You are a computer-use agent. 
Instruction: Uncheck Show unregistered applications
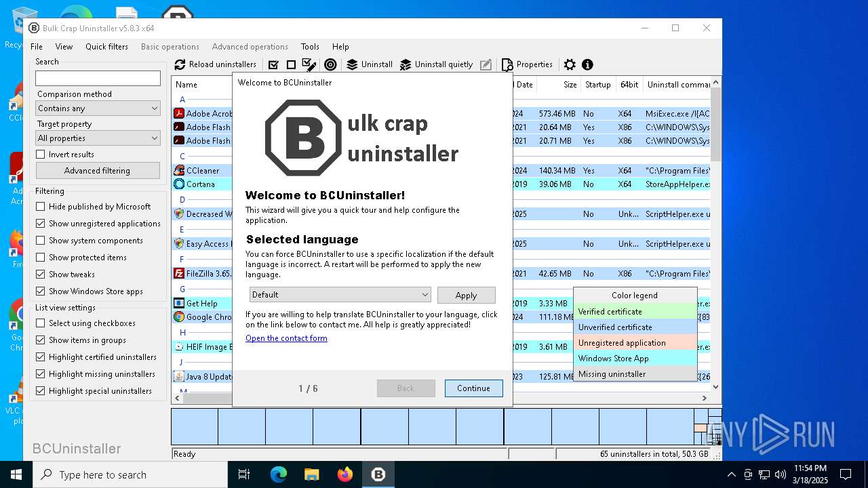click(x=41, y=224)
